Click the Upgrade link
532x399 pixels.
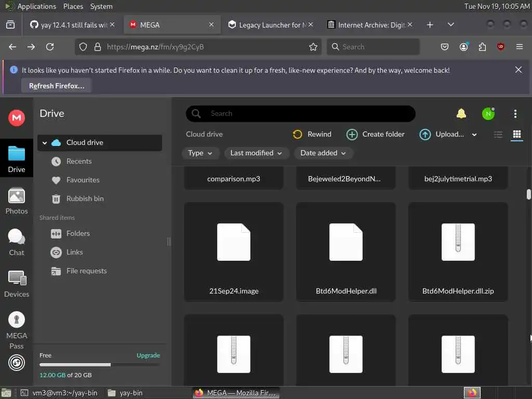(148, 355)
